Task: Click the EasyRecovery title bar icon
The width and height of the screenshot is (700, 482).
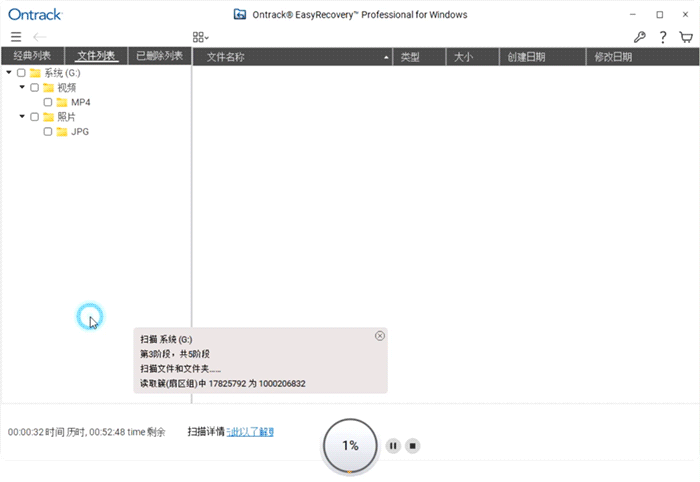Action: click(x=240, y=14)
